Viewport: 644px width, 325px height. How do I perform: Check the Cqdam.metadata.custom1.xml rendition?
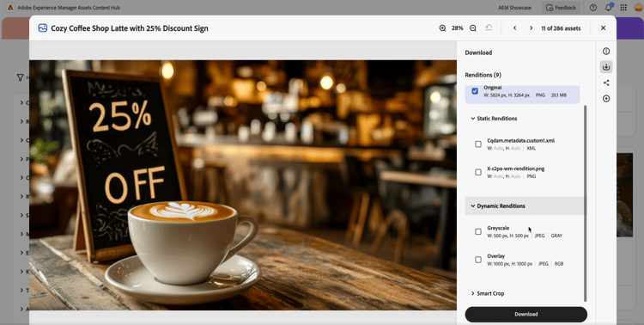478,144
